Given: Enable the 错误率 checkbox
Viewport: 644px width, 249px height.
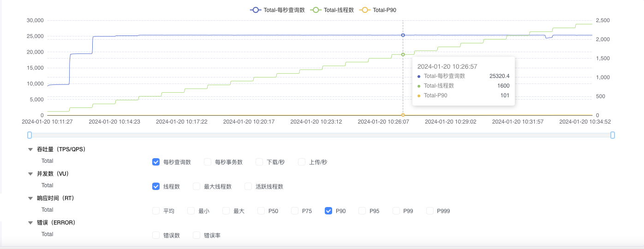Looking at the screenshot, I should pos(197,235).
